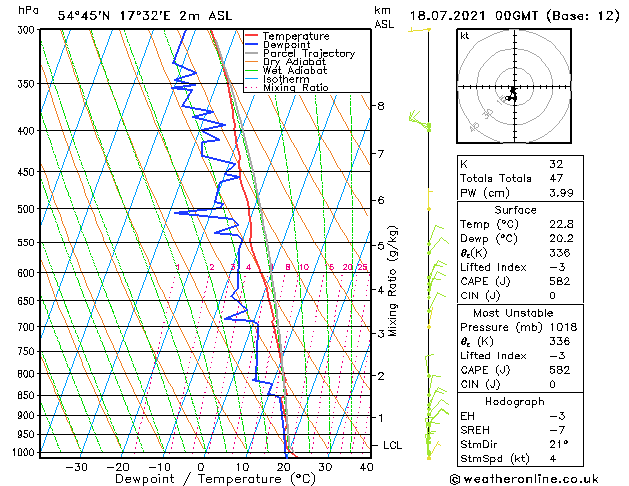Click the 'PW (cm)' value '3.99'
The width and height of the screenshot is (629, 486).
click(561, 193)
